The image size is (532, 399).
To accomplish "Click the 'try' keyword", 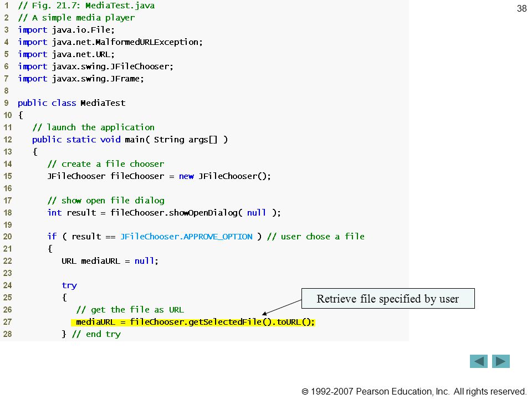I will point(69,285).
